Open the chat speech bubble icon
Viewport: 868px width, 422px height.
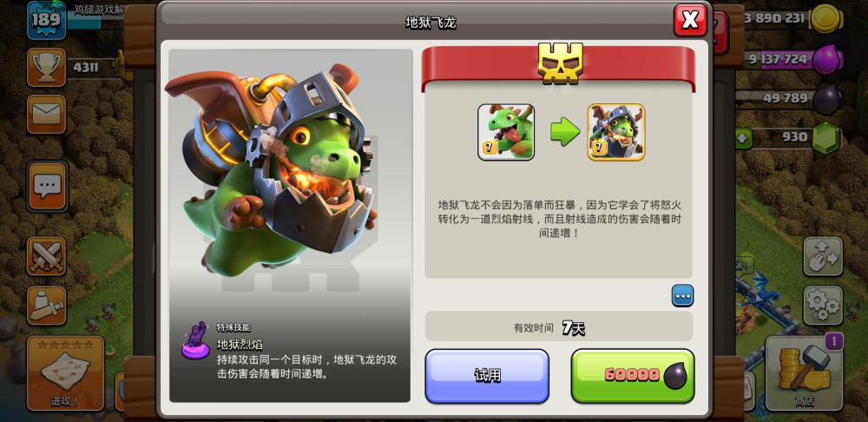(x=47, y=187)
